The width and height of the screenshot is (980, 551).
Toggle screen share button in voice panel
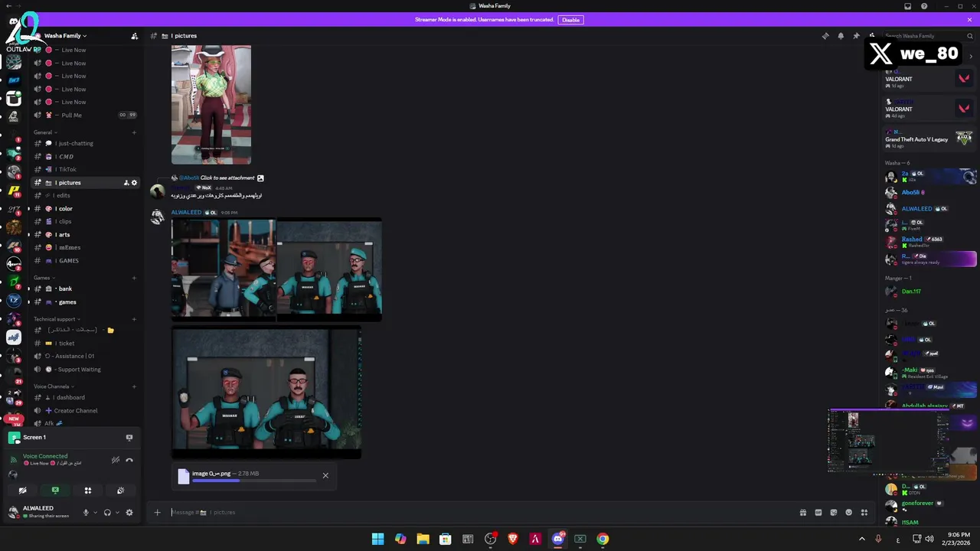tap(55, 491)
